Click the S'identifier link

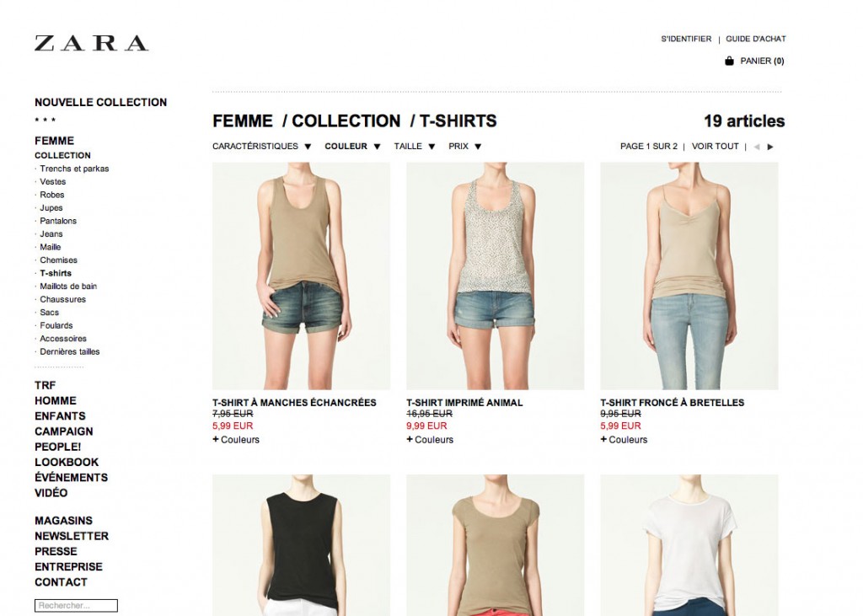pyautogui.click(x=686, y=39)
